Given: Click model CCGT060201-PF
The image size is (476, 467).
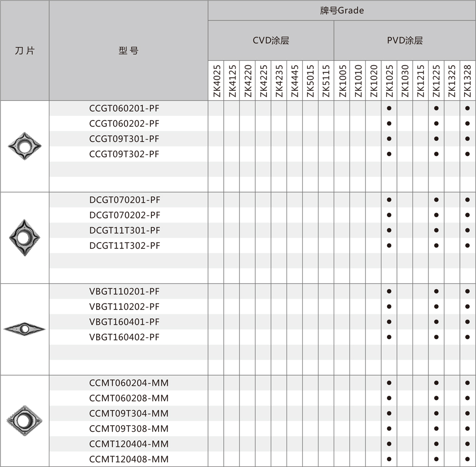Looking at the screenshot, I should tap(124, 108).
